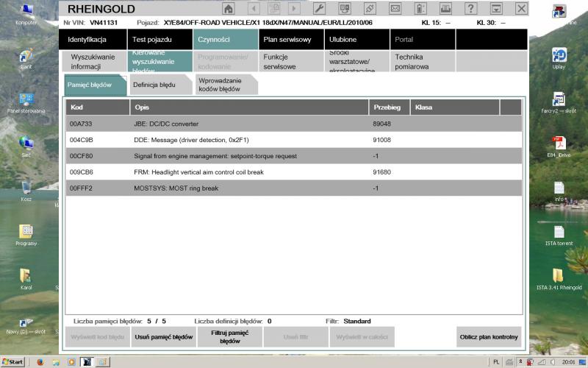This screenshot has width=588, height=368.
Task: Sort table by Opis column header
Action: (249, 107)
